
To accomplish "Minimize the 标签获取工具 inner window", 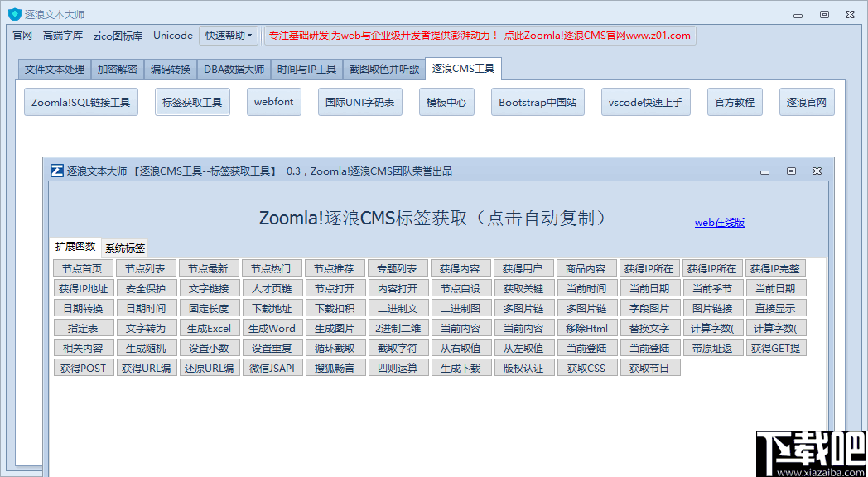I will pos(765,172).
